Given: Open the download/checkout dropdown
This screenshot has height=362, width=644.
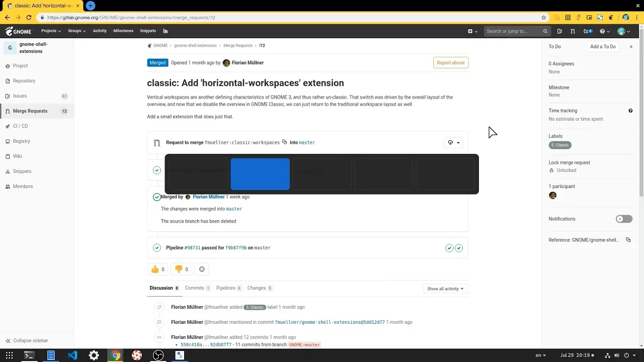Looking at the screenshot, I should coord(453,143).
